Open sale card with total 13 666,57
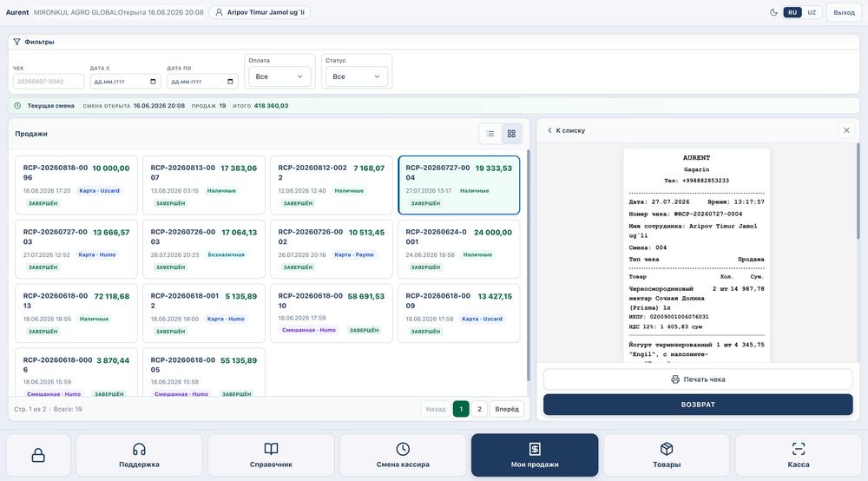This screenshot has height=481, width=868. point(76,249)
